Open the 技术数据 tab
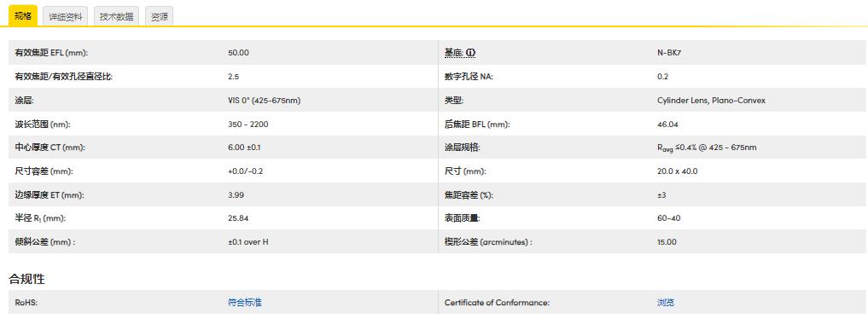The image size is (868, 336). pos(116,16)
